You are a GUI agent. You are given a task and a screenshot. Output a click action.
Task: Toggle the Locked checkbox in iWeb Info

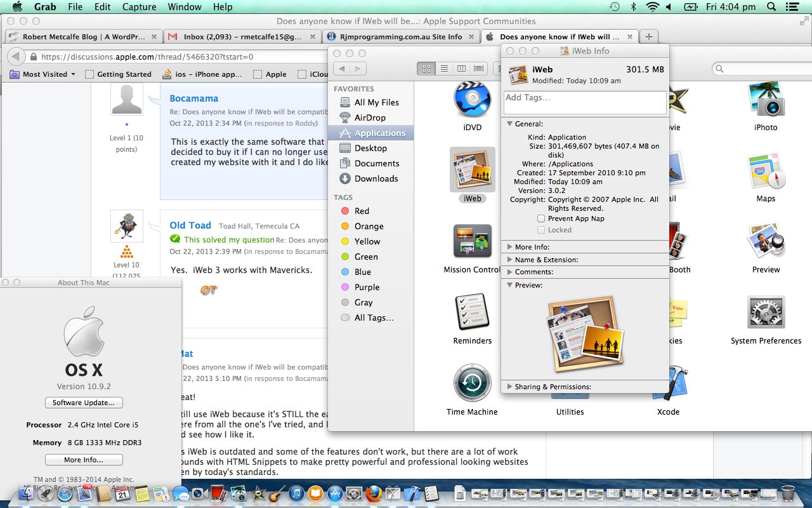coord(541,230)
